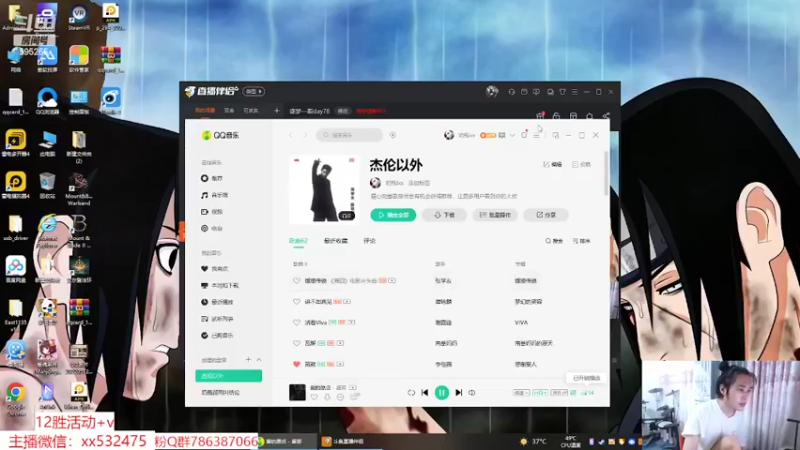Open the now-playing album thumbnail

297,392
